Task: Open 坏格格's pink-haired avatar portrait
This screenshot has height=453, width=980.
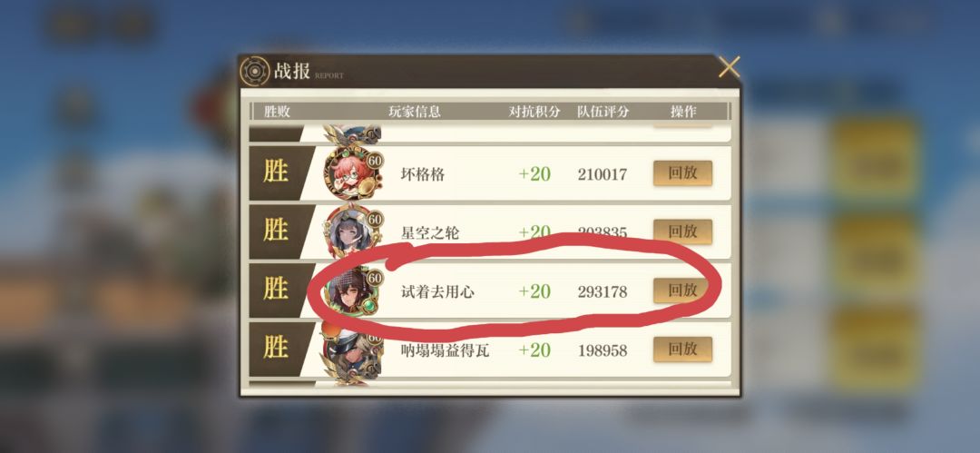Action: pyautogui.click(x=353, y=173)
